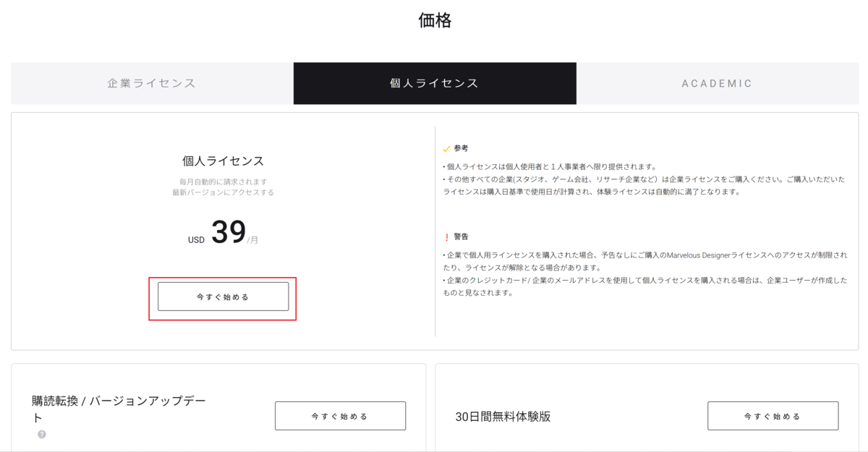The height and width of the screenshot is (452, 868).
Task: Click the /月 per-month label
Action: 252,240
